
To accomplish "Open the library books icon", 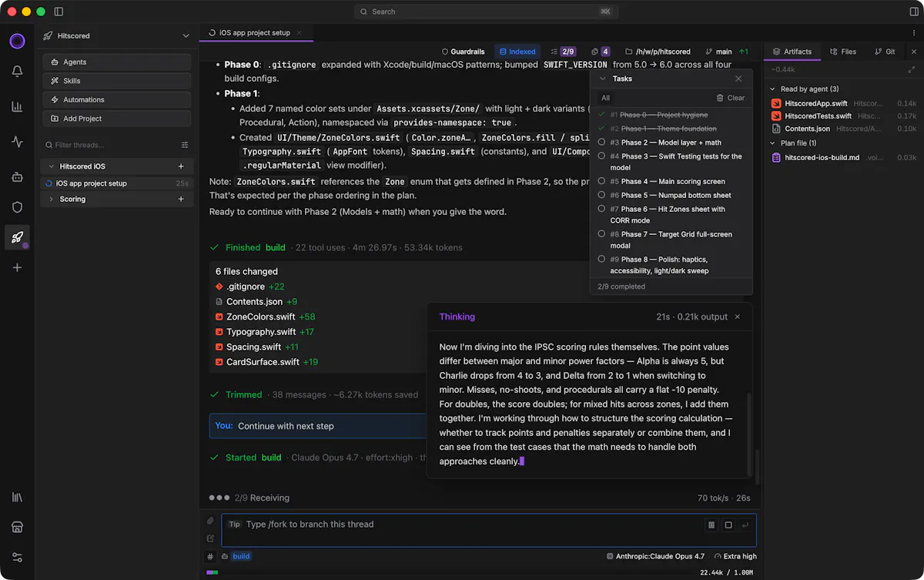I will [17, 498].
